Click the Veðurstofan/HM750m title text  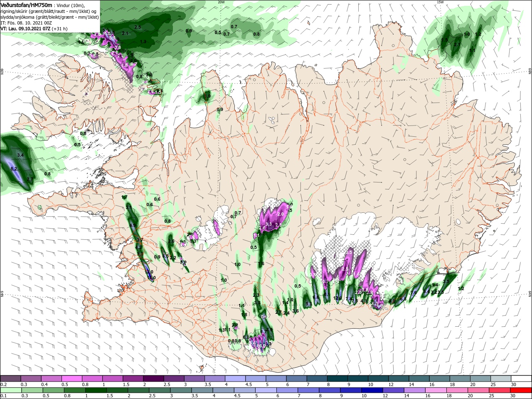[26, 5]
